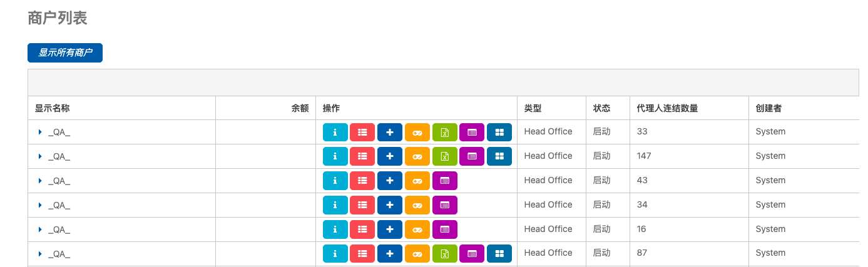Open the red list icon in the 147-agent row
This screenshot has height=267, width=868.
[x=362, y=156]
